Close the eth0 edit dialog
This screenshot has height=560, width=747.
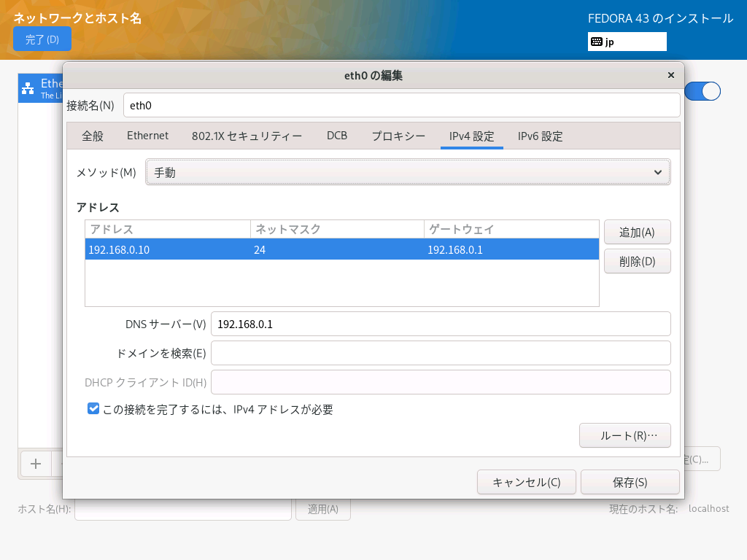tap(671, 75)
